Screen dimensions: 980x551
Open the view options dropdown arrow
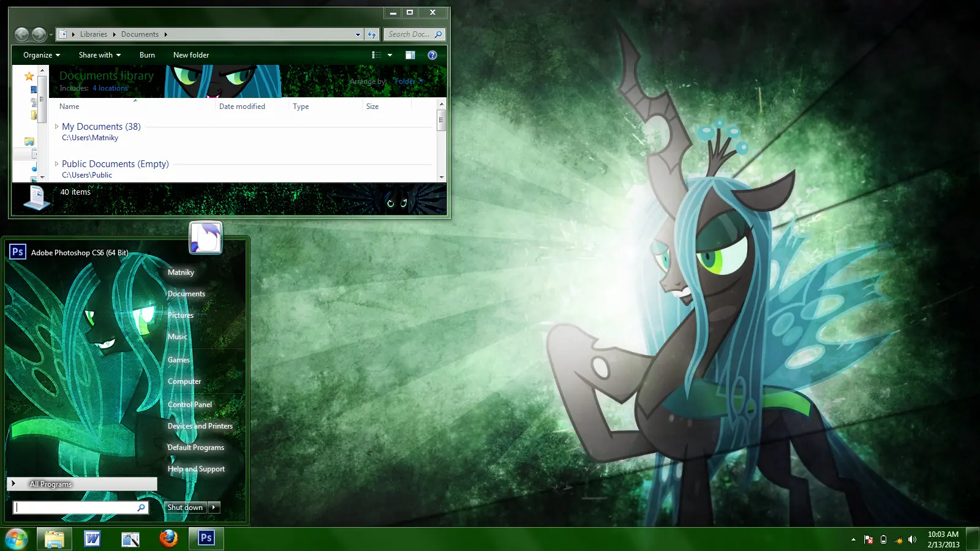(x=390, y=55)
